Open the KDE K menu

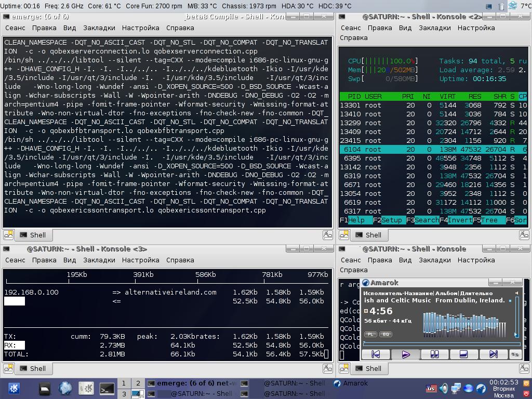pos(14,388)
